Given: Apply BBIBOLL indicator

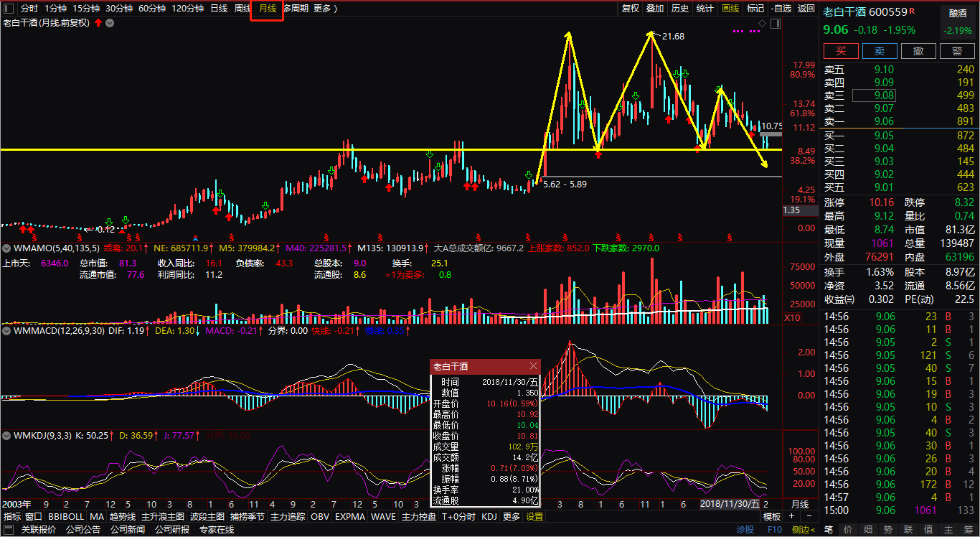Looking at the screenshot, I should [x=66, y=516].
